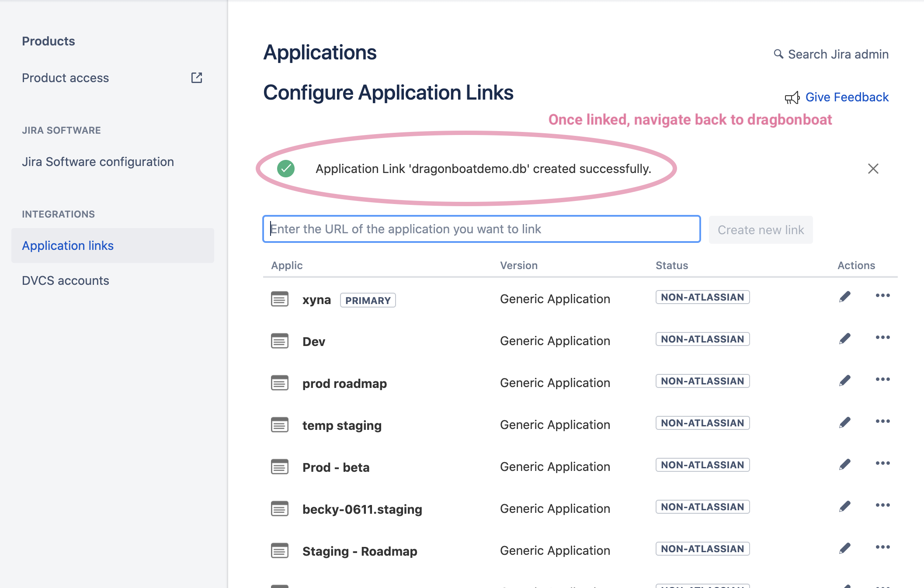Click the Staging - Roadmap application type icon
Image resolution: width=924 pixels, height=588 pixels.
tap(280, 551)
